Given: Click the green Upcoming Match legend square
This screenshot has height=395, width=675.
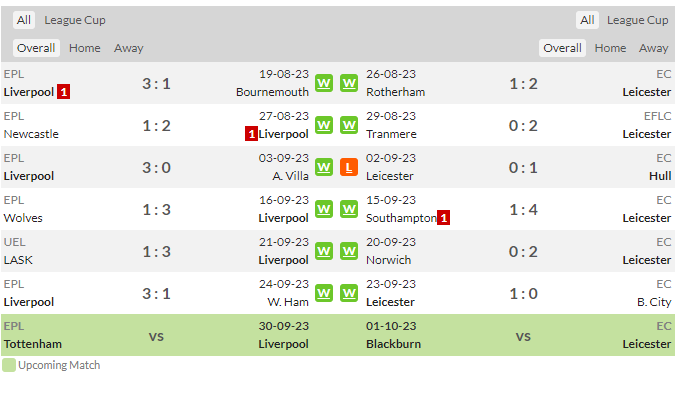Looking at the screenshot, I should point(9,365).
